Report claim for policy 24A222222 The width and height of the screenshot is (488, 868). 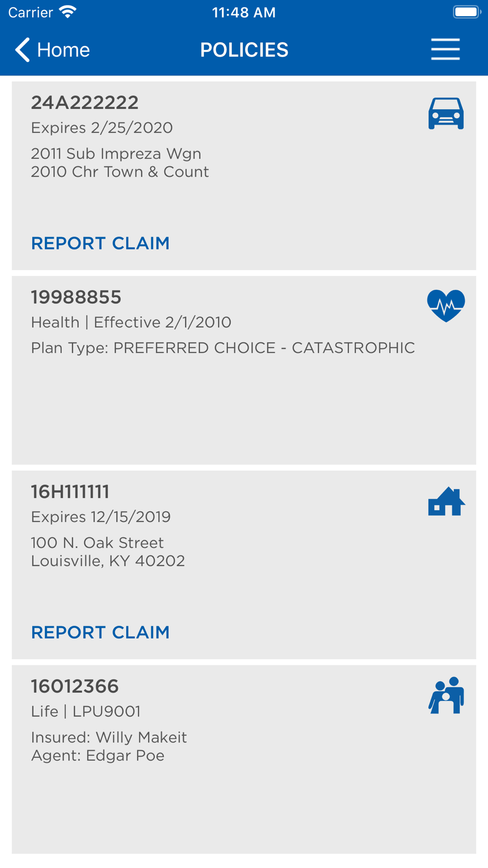coord(101,243)
